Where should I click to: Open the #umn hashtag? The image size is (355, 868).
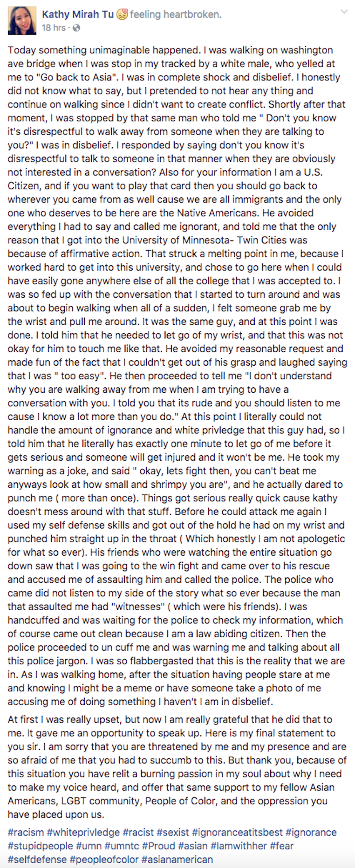click(x=89, y=846)
